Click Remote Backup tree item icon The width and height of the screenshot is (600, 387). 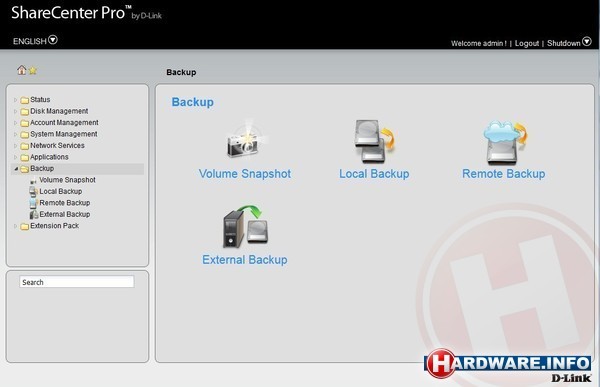(34, 203)
